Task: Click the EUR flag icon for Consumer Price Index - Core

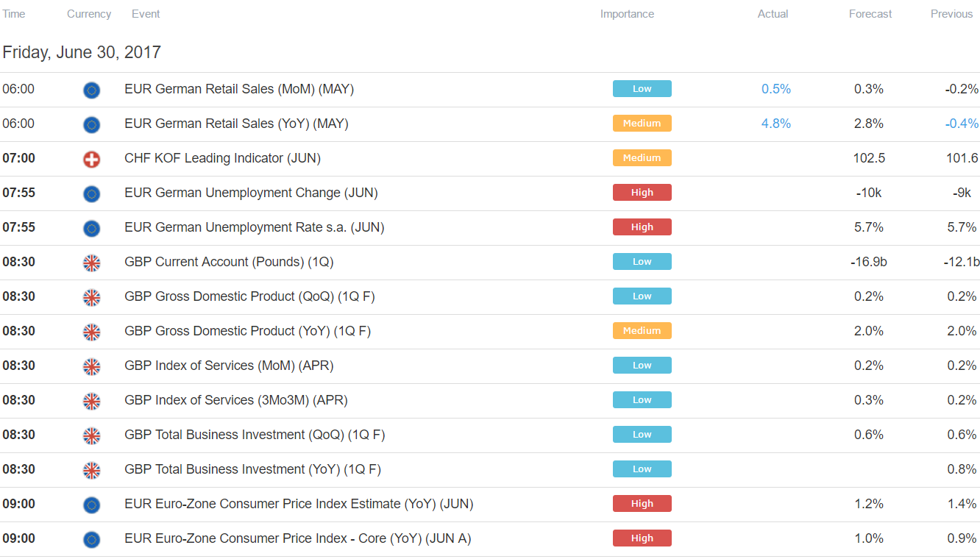Action: [91, 539]
